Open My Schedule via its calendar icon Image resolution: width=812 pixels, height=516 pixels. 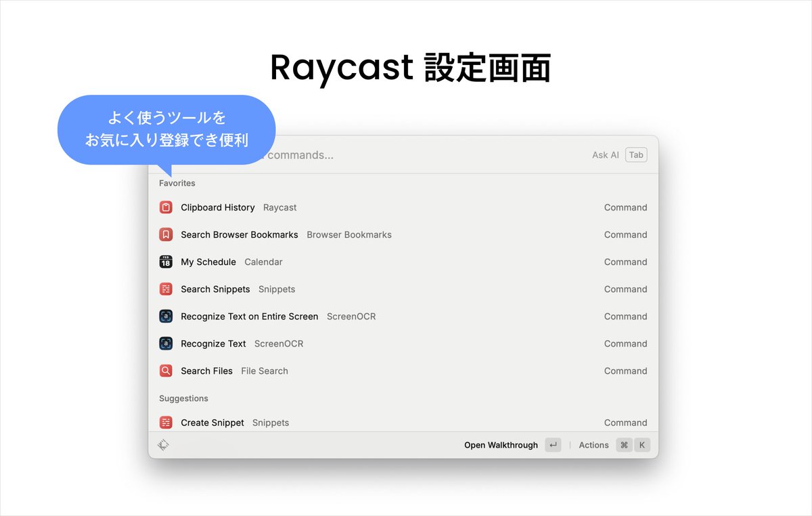[x=166, y=262]
